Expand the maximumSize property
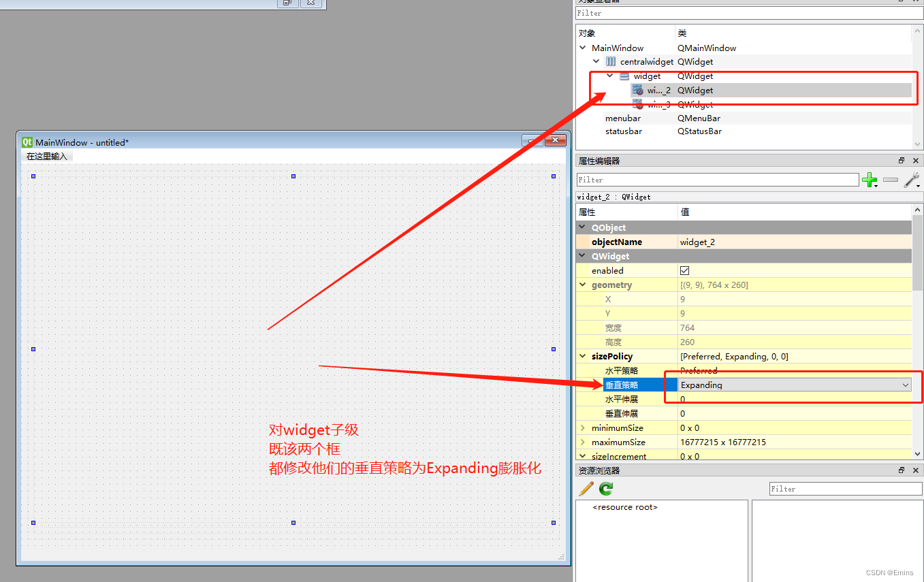Image resolution: width=924 pixels, height=582 pixels. coord(583,442)
